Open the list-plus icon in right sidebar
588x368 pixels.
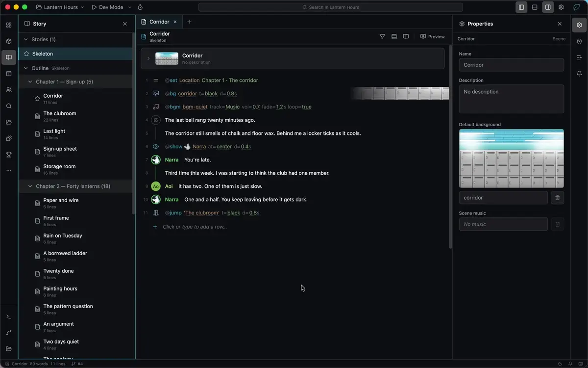579,57
